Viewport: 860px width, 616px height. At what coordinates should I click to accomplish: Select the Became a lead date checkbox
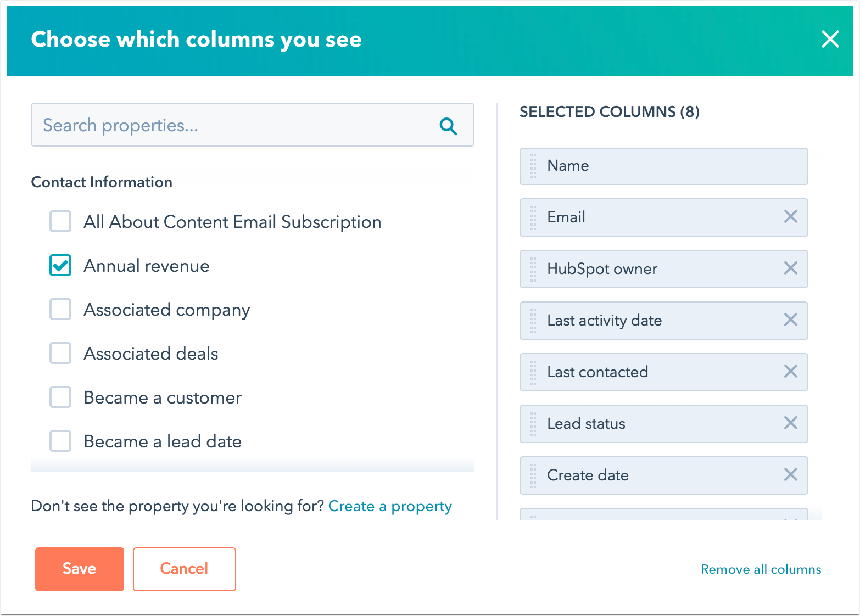click(60, 441)
